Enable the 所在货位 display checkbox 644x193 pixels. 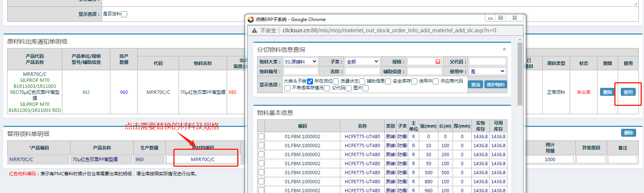(x=336, y=81)
